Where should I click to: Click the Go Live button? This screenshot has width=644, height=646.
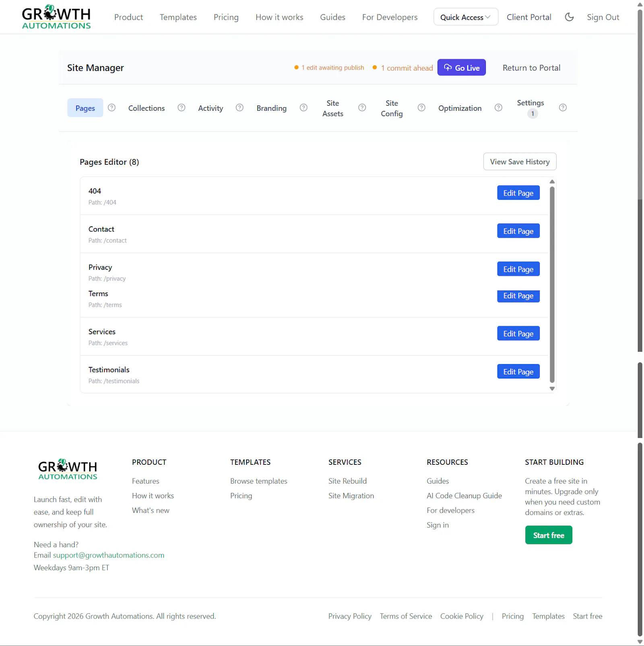click(x=462, y=68)
